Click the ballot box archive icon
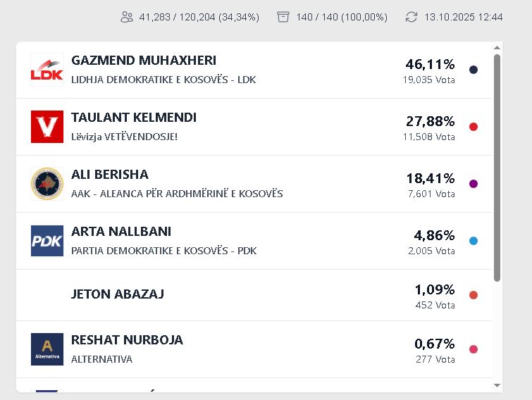The image size is (532, 400). click(x=283, y=17)
